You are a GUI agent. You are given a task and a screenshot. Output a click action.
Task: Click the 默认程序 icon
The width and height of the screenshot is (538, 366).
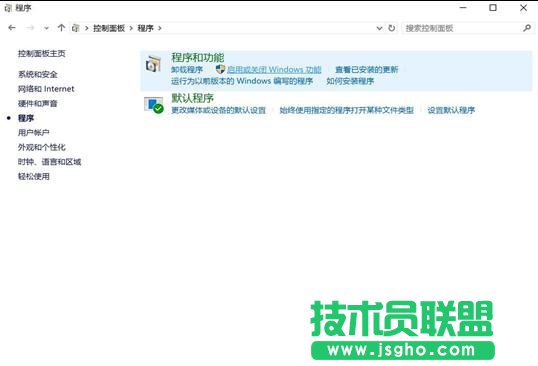point(153,105)
